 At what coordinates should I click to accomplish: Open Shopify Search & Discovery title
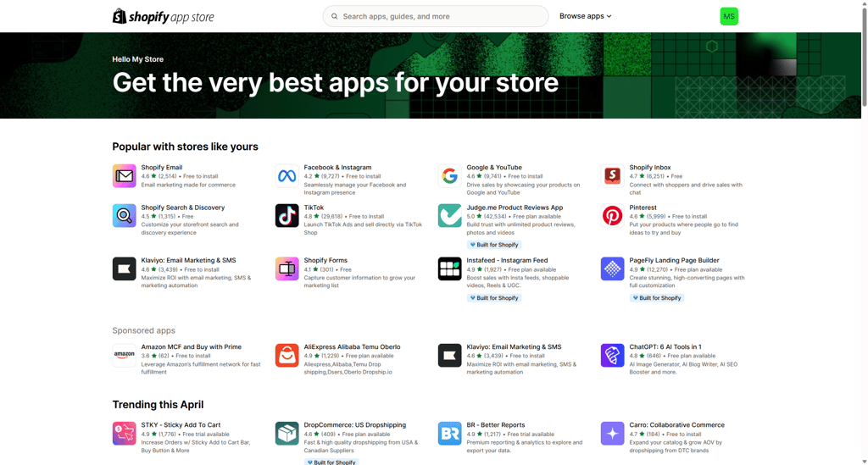coord(183,208)
